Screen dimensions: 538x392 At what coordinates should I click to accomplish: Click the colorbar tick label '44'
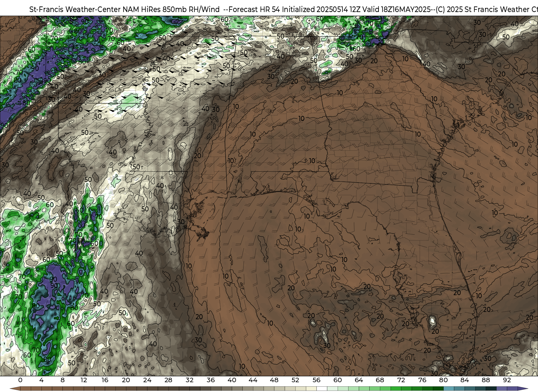253,380
